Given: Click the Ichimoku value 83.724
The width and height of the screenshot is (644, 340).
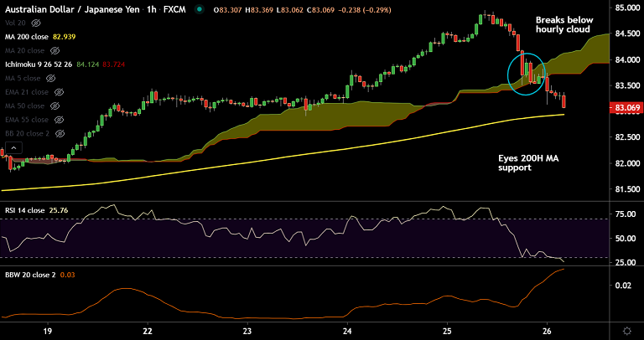Looking at the screenshot, I should [114, 64].
